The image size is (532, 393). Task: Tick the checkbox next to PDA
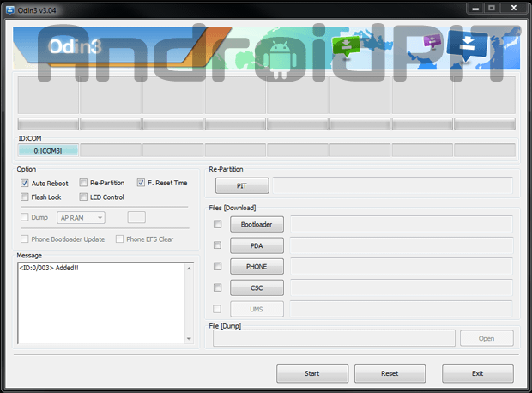tap(217, 245)
